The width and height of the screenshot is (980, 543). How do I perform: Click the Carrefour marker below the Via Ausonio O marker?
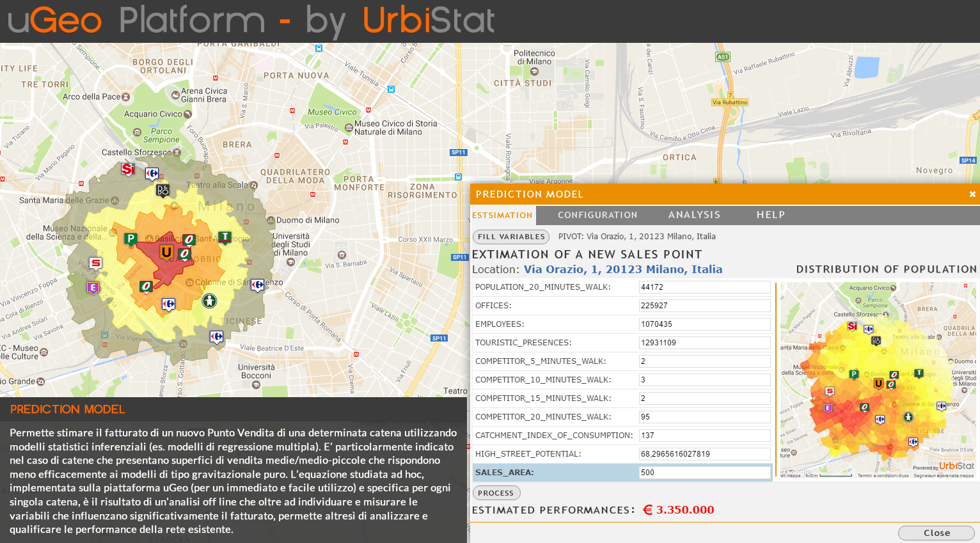[x=168, y=304]
